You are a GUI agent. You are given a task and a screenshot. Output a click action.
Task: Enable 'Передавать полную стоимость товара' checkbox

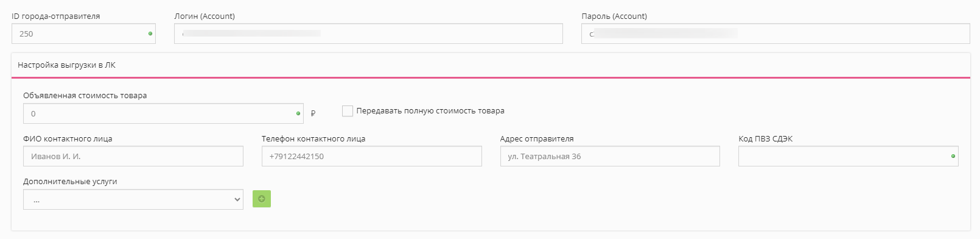click(348, 111)
